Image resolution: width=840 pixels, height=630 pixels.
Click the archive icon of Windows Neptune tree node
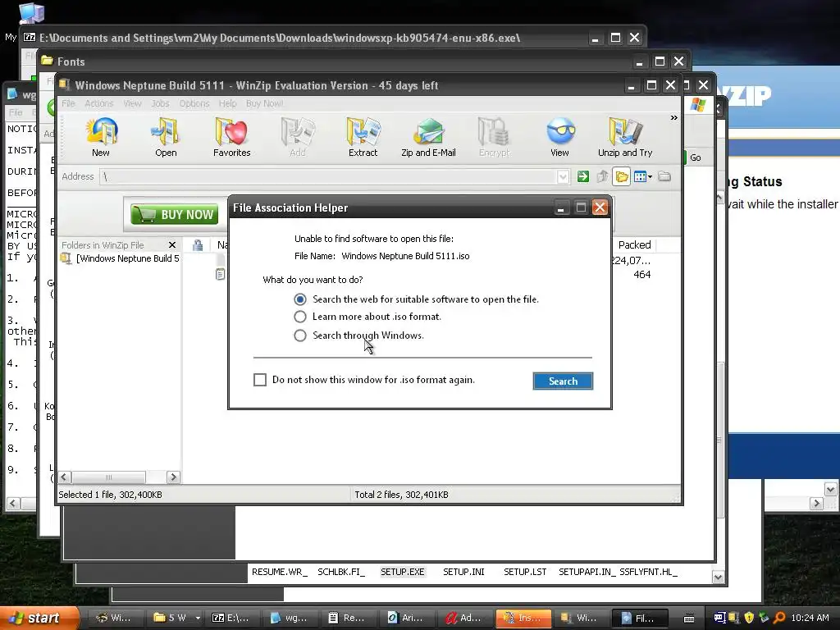point(66,258)
